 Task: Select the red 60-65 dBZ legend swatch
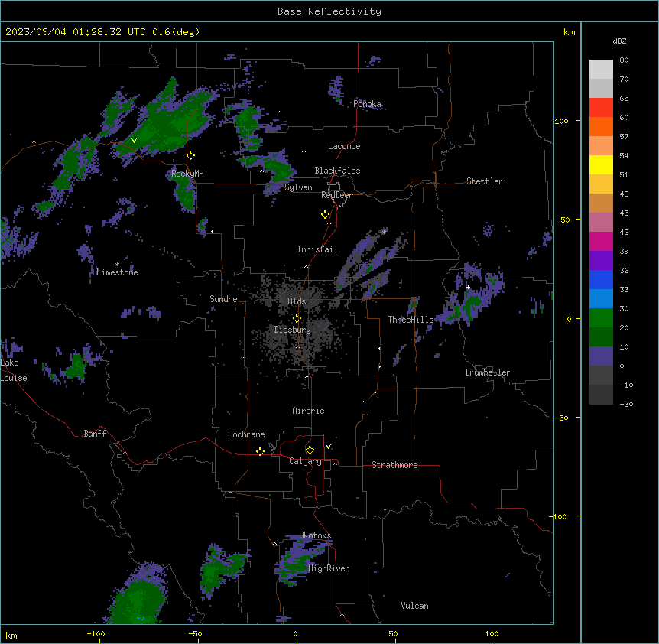click(x=601, y=107)
